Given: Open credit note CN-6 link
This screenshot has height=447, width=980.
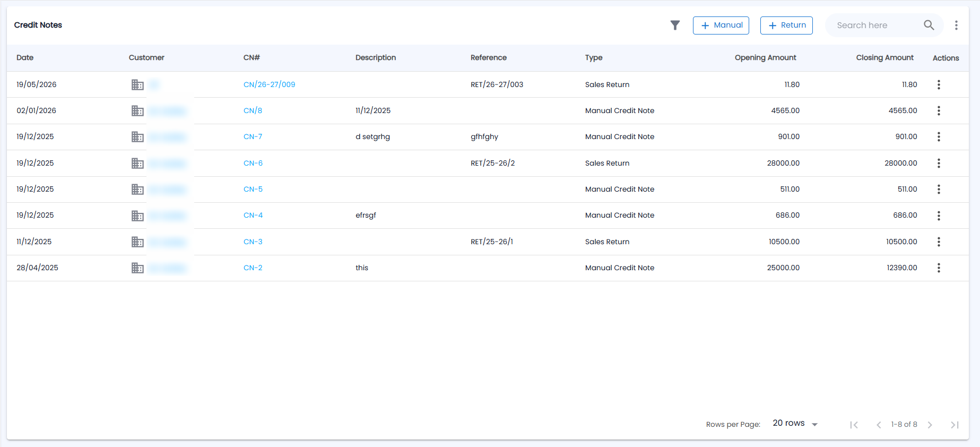Looking at the screenshot, I should [253, 163].
